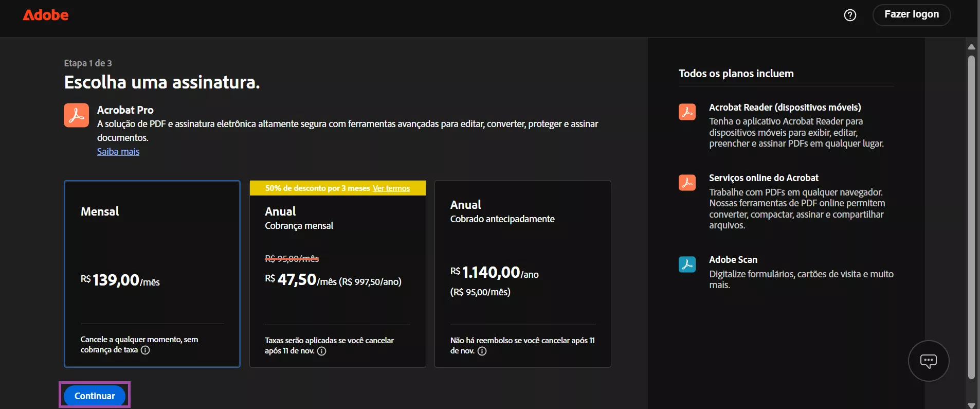
Task: Click the vertical scrollbar thumb
Action: (x=971, y=217)
